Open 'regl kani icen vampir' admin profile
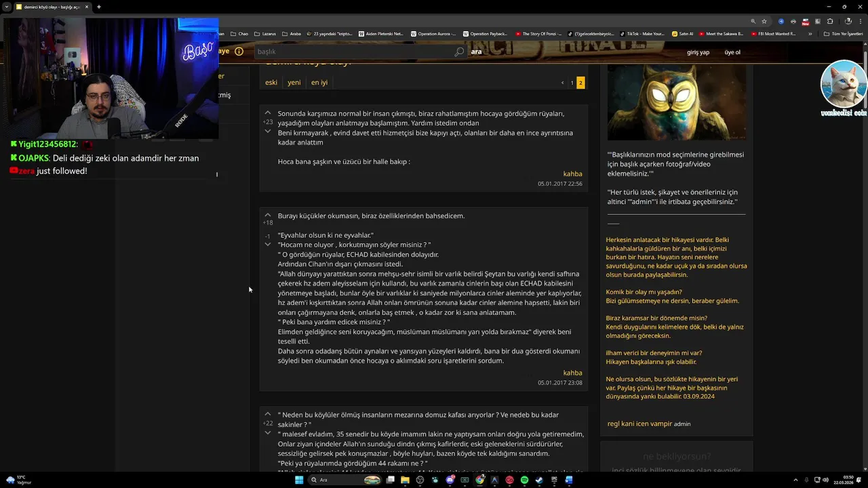Viewport: 868px width, 488px height. [639, 424]
